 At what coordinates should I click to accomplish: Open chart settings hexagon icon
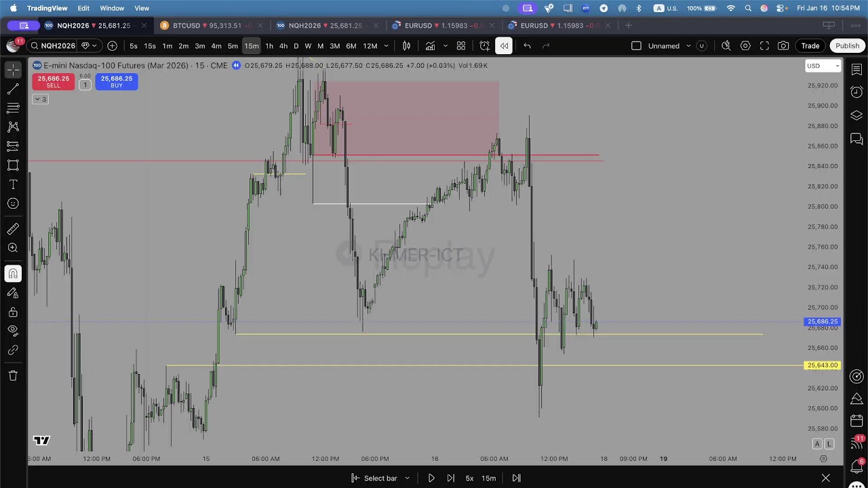click(745, 46)
